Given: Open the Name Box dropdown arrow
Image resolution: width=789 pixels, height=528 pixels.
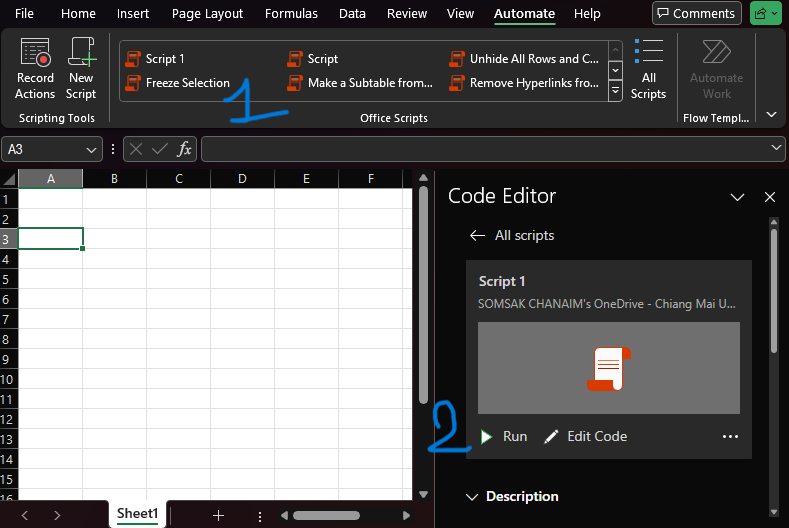Looking at the screenshot, I should (92, 149).
